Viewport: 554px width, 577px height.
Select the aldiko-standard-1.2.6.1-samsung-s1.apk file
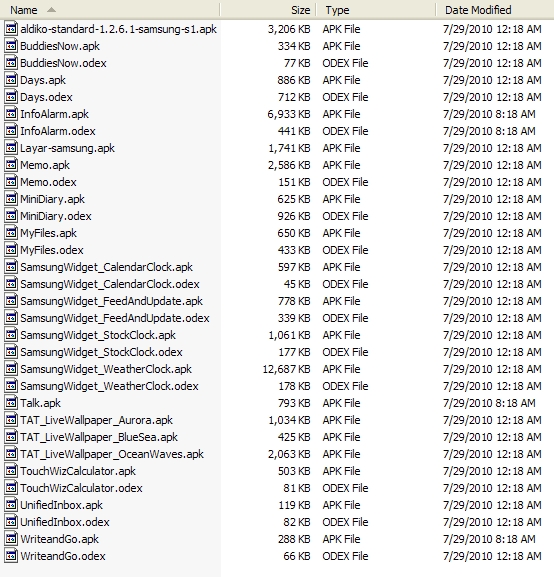[x=119, y=29]
